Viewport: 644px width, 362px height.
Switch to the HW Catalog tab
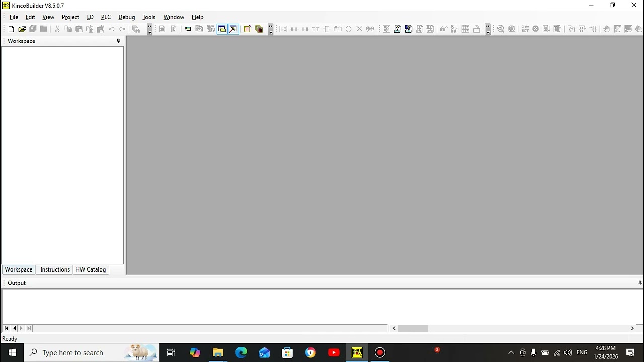point(91,269)
